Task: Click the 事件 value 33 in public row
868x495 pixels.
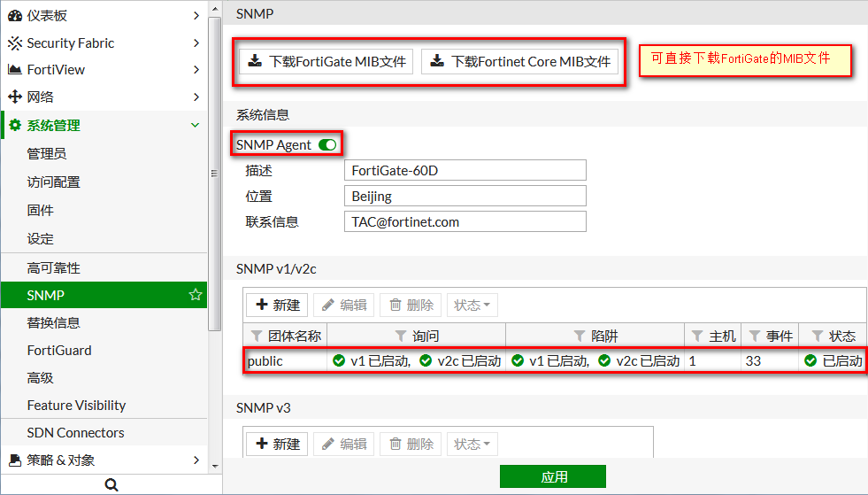Action: click(753, 361)
